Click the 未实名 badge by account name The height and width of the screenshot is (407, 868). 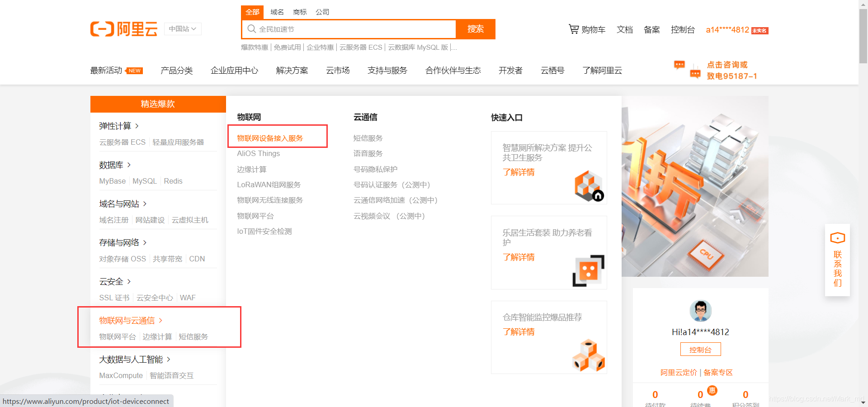click(x=759, y=30)
